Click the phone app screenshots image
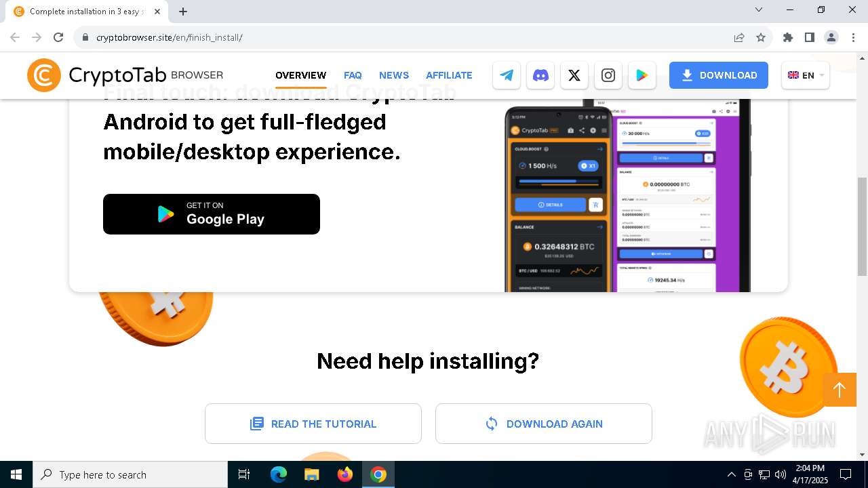The width and height of the screenshot is (868, 488). click(628, 196)
